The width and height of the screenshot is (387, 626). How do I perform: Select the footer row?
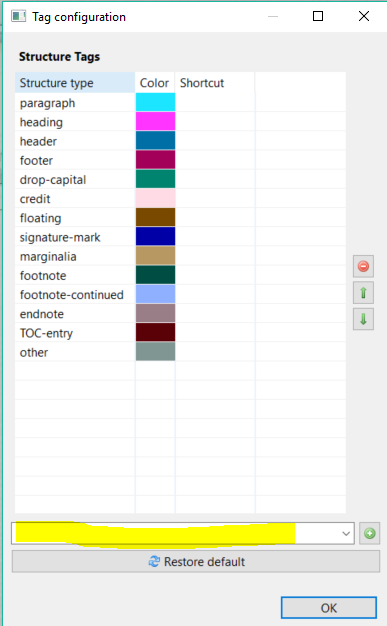click(180, 160)
